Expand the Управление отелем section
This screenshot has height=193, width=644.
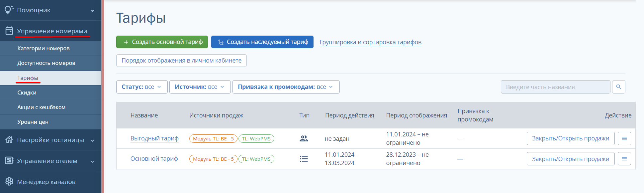tap(92, 161)
